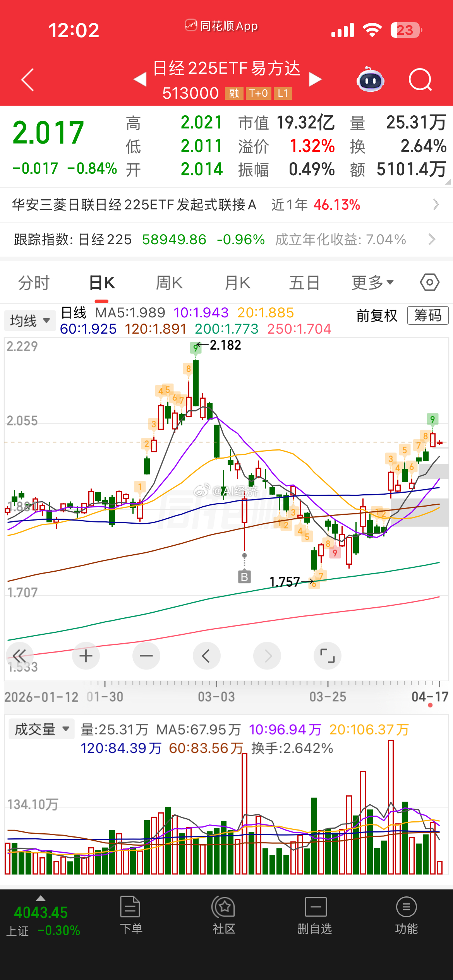Open the AI robot assistant
Viewport: 453px width, 980px height.
click(x=370, y=79)
